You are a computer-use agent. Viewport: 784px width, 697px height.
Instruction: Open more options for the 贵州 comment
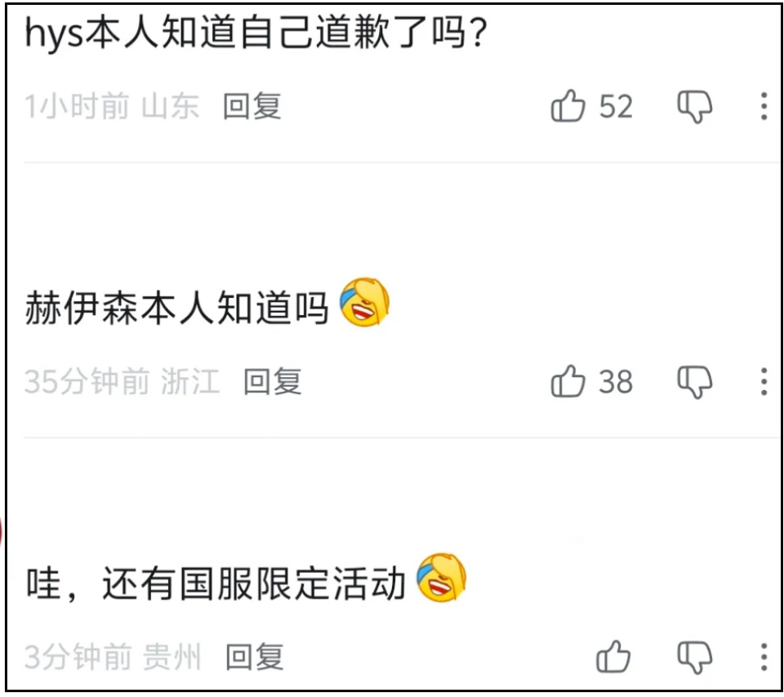pyautogui.click(x=764, y=656)
